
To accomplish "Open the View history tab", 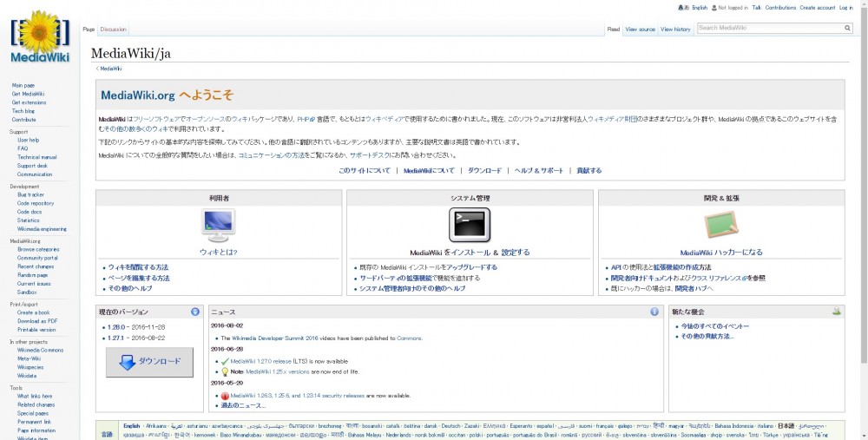I will pyautogui.click(x=675, y=30).
